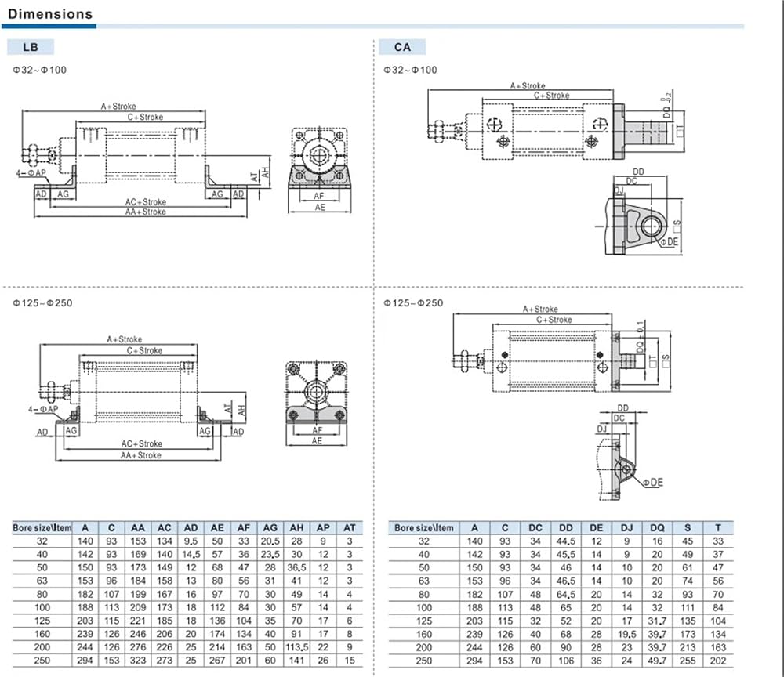
Task: Click the "20.5" AG value for bore 32
Action: 270,541
